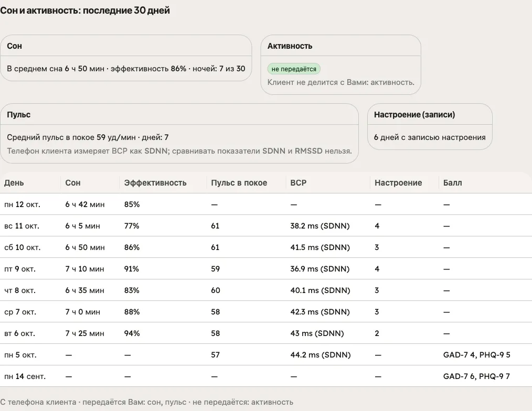
Task: Click the heading "Сон и активность: последние 30 дней"
Action: tap(85, 10)
